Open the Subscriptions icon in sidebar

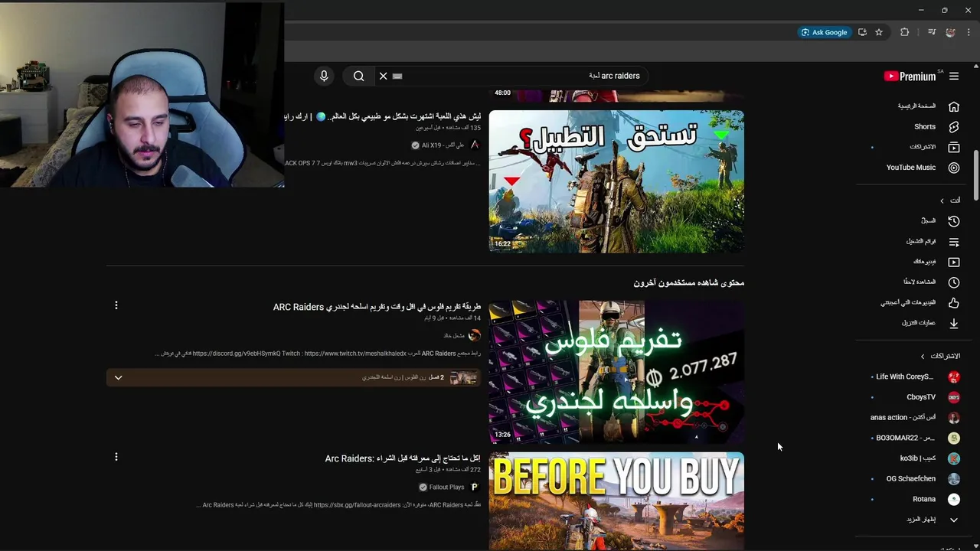[x=954, y=147]
